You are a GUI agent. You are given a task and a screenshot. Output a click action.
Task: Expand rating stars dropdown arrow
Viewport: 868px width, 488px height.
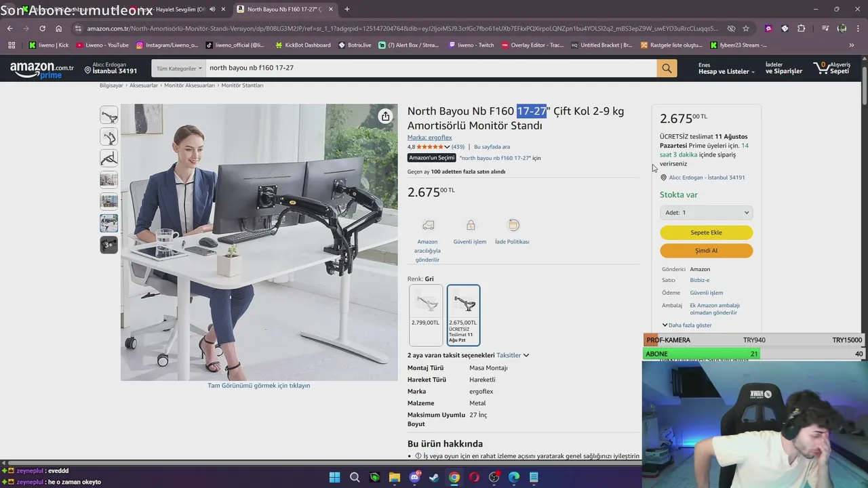(447, 147)
